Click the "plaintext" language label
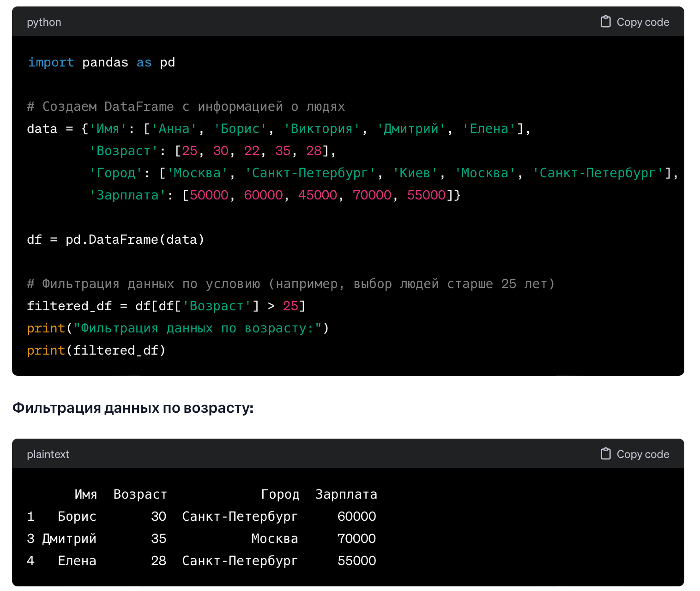 pyautogui.click(x=48, y=454)
